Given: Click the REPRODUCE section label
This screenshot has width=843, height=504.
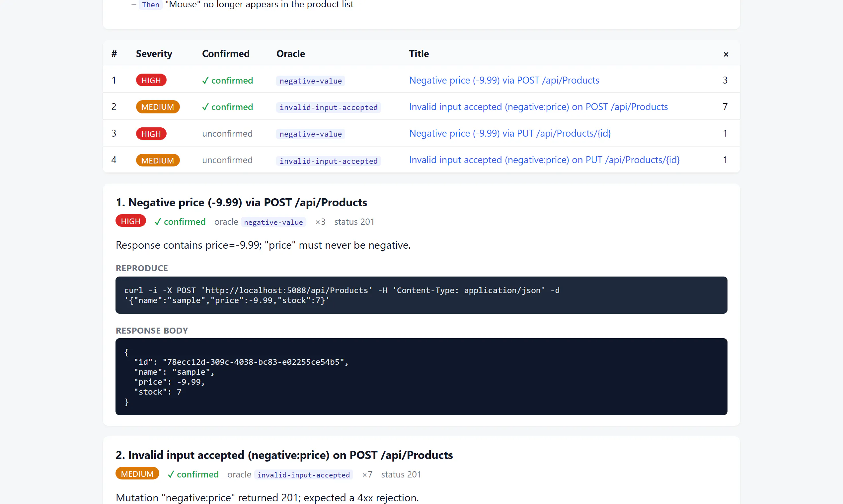Looking at the screenshot, I should [142, 268].
